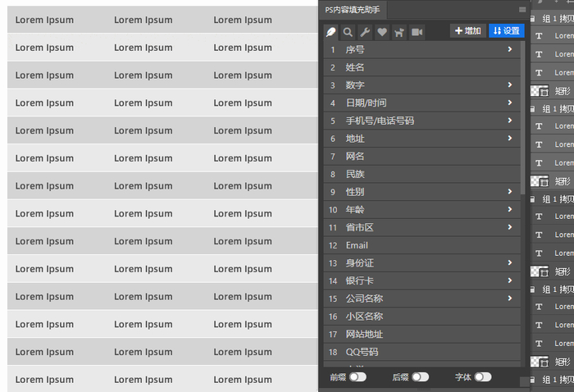Image resolution: width=574 pixels, height=392 pixels.
Task: Pick the QQ号码 list item
Action: coord(421,352)
